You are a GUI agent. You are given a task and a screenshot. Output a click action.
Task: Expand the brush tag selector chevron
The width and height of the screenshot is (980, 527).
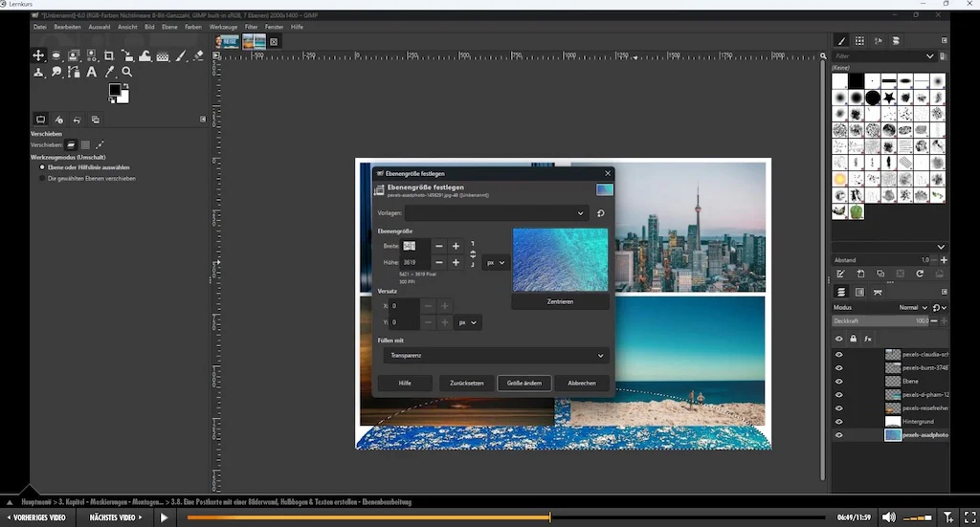click(x=941, y=247)
